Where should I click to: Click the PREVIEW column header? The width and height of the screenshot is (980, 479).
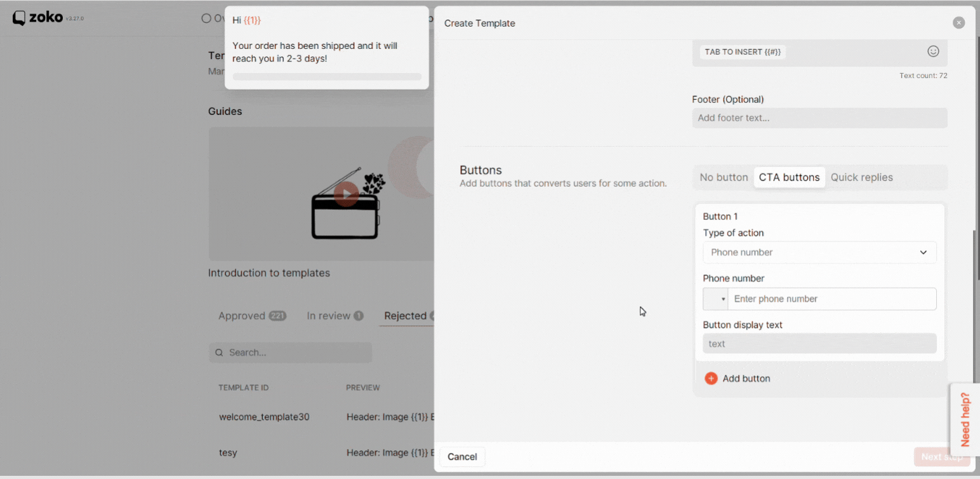point(363,388)
